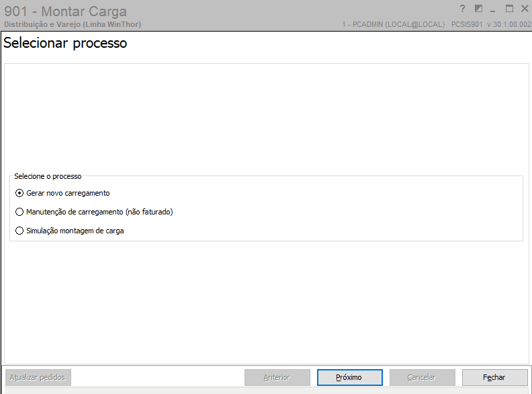532x394 pixels.
Task: Click the version number v.30.1.08.002
Action: (x=509, y=24)
